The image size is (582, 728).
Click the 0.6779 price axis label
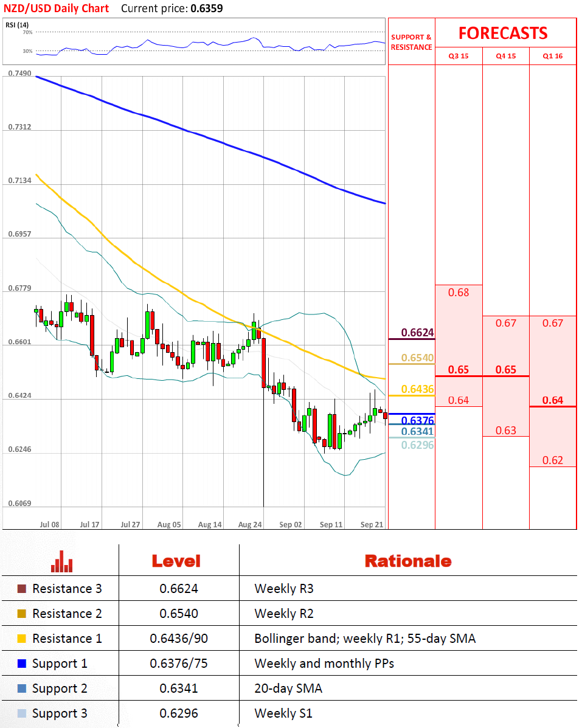click(x=20, y=288)
